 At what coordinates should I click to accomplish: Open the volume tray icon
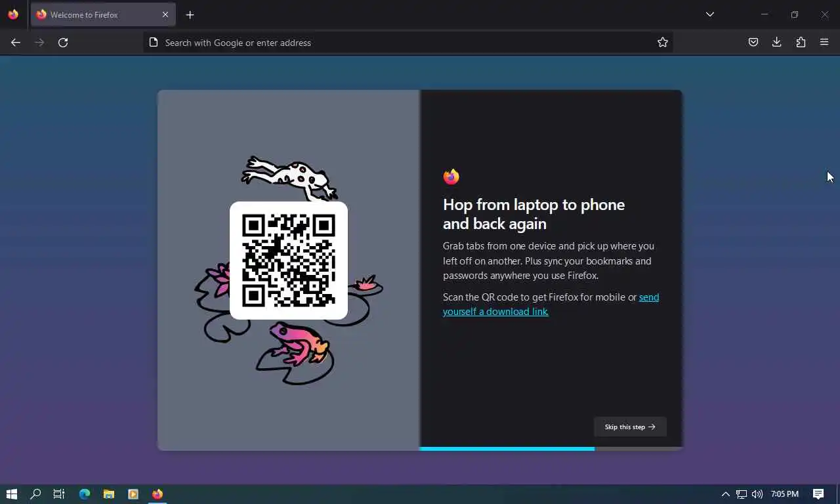coord(757,494)
